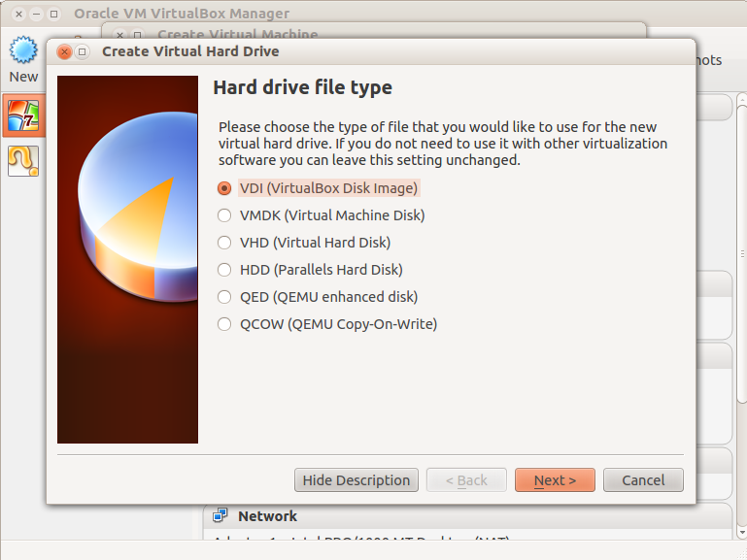Click the Hide Description button
Viewport: 747px width, 560px height.
pos(357,480)
